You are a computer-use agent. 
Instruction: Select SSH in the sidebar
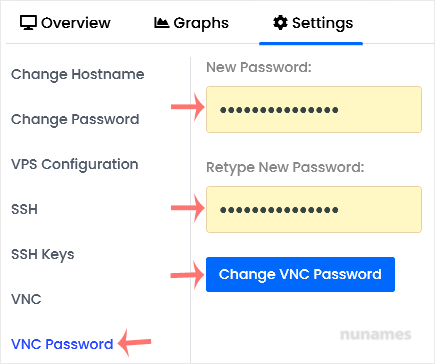tap(24, 209)
